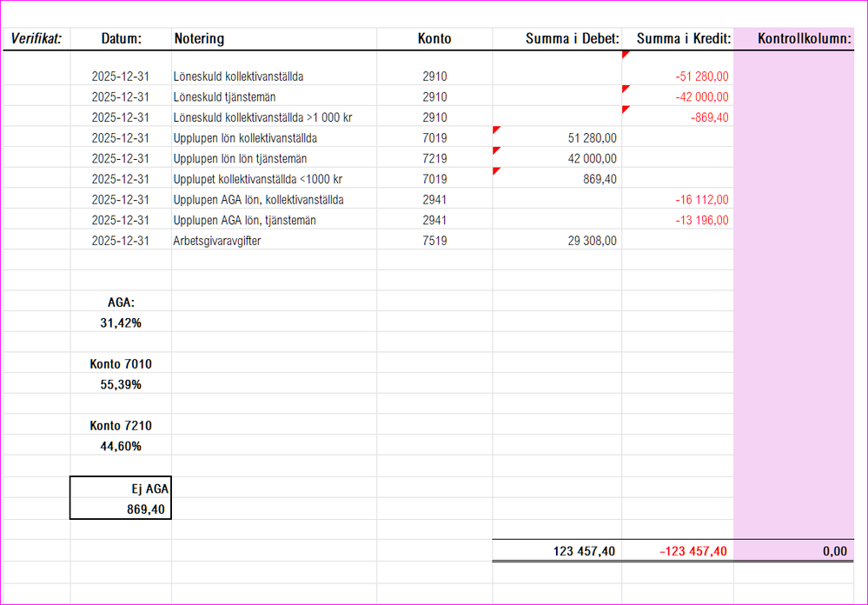Select the Verifikat column header
Image resolution: width=868 pixels, height=605 pixels.
click(x=36, y=39)
